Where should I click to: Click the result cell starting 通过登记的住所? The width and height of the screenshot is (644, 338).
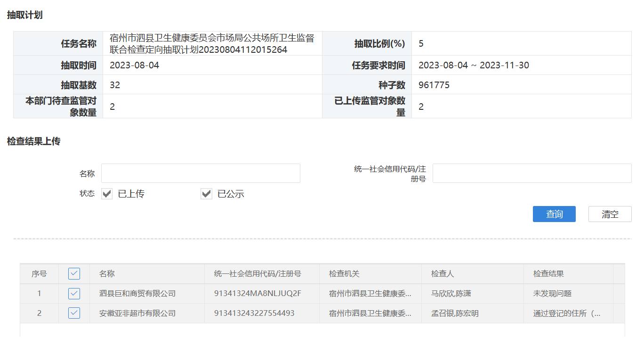point(567,313)
